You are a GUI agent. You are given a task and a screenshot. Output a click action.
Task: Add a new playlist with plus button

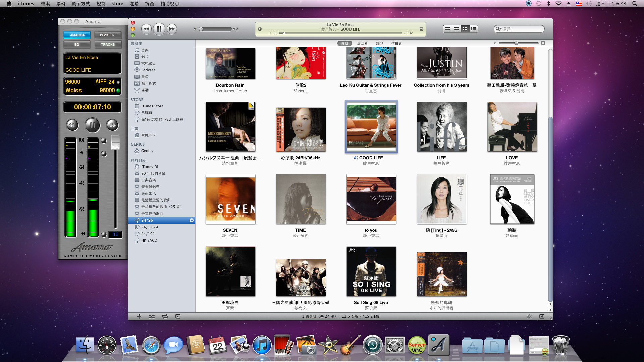[139, 316]
